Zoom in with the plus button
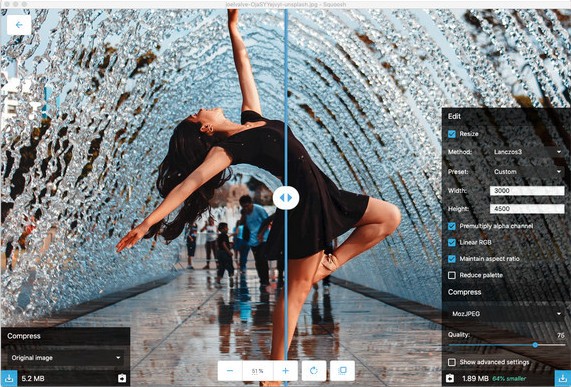 point(286,371)
